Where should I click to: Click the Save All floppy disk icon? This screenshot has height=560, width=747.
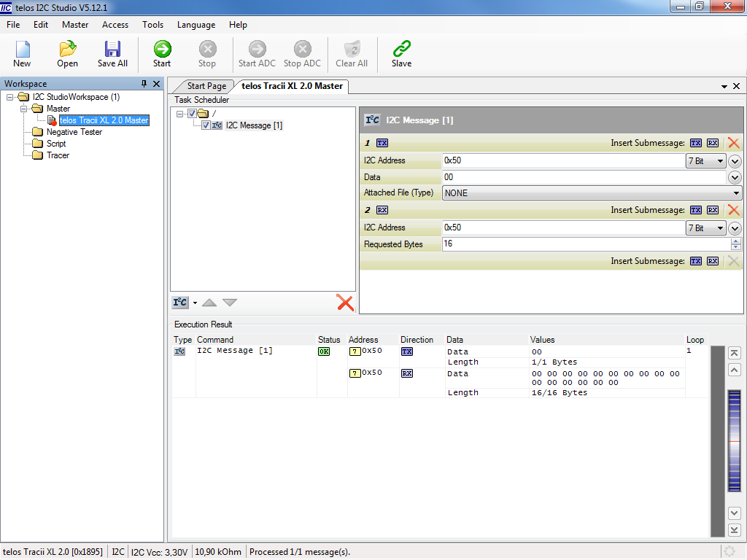click(112, 54)
